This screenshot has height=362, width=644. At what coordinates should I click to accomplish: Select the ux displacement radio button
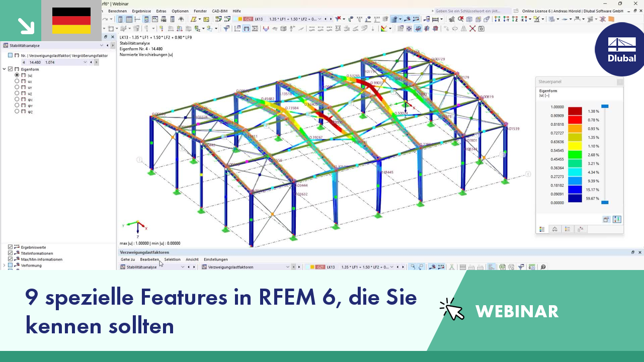(17, 81)
